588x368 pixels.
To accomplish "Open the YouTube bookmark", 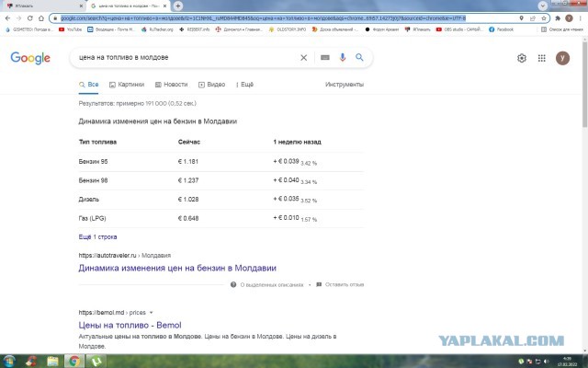I will (70, 29).
